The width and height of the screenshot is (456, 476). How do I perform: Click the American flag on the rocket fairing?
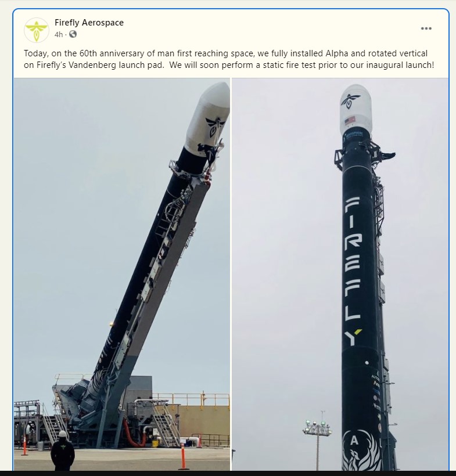(350, 121)
